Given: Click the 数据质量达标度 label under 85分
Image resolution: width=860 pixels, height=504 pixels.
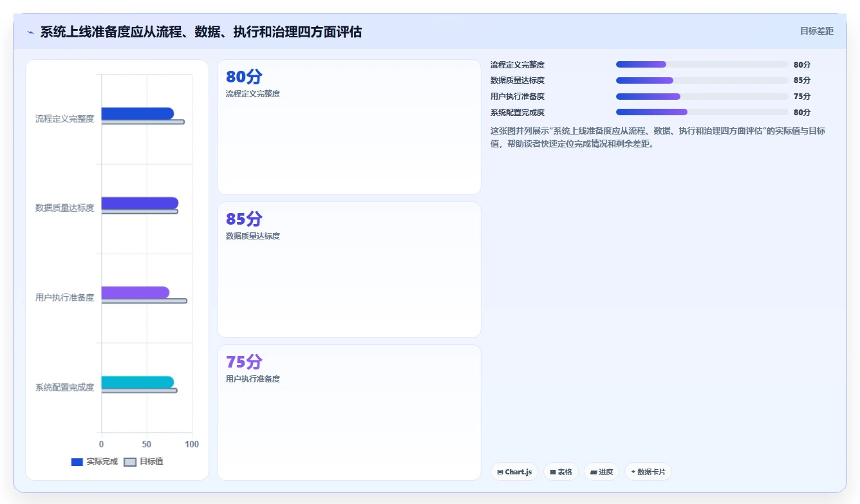Looking at the screenshot, I should coord(253,236).
